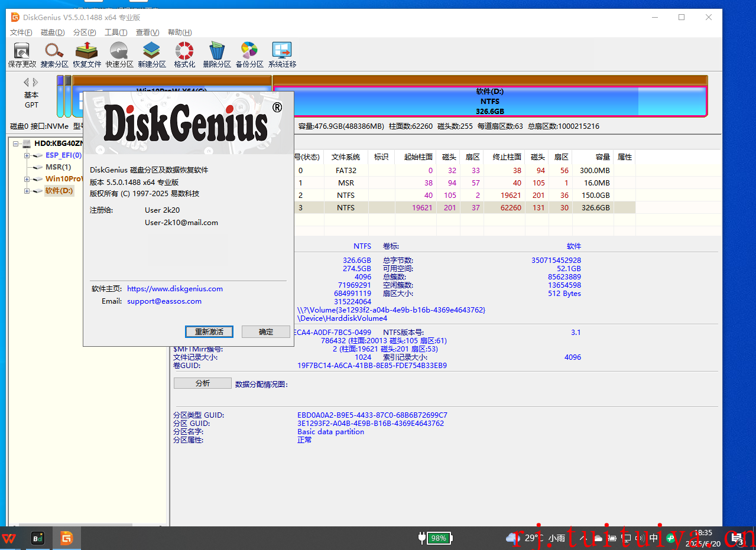756x550 pixels.
Task: Click the 格式化 format toolbar icon
Action: [x=184, y=55]
